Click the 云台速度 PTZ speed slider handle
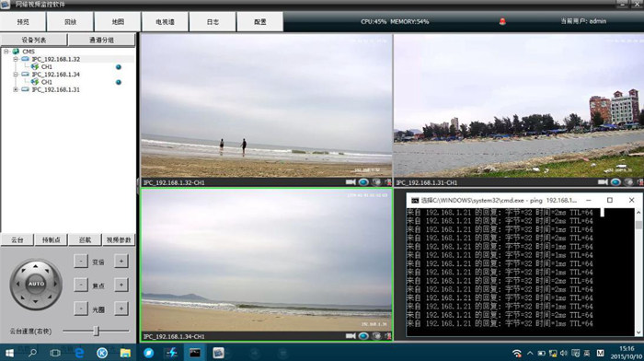Viewport: 644px width, 361px height. [97, 331]
